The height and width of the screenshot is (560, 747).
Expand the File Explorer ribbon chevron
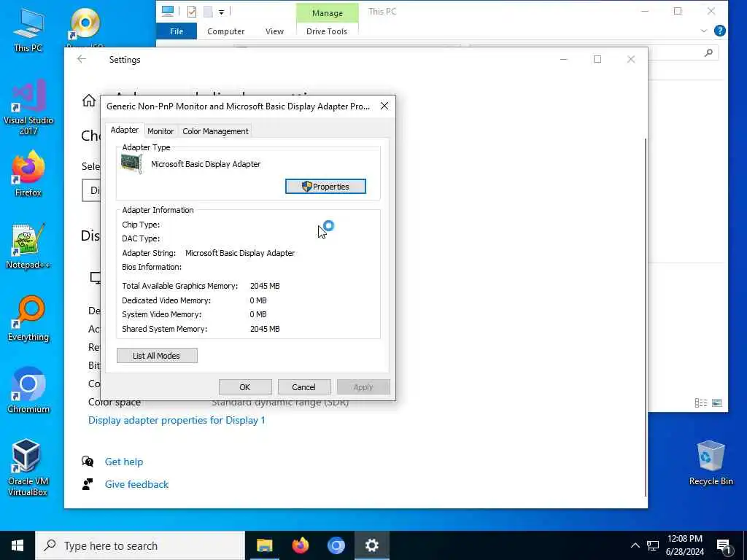(x=704, y=31)
